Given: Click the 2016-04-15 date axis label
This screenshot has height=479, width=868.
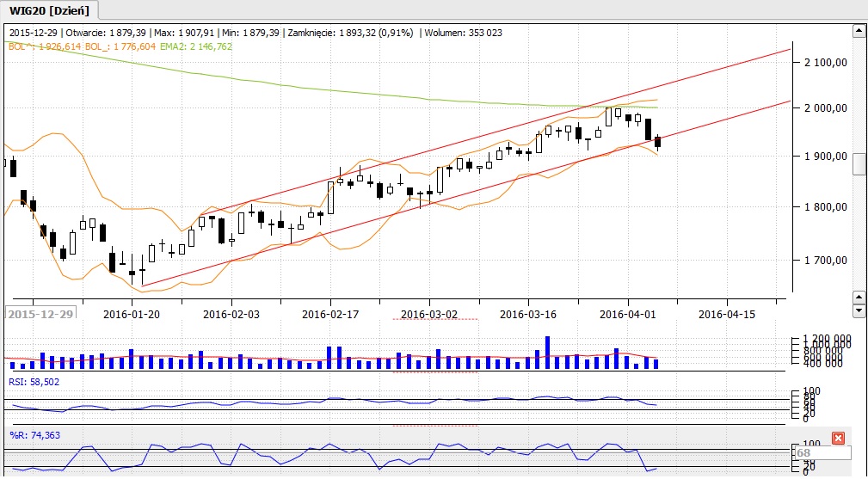Looking at the screenshot, I should click(727, 314).
